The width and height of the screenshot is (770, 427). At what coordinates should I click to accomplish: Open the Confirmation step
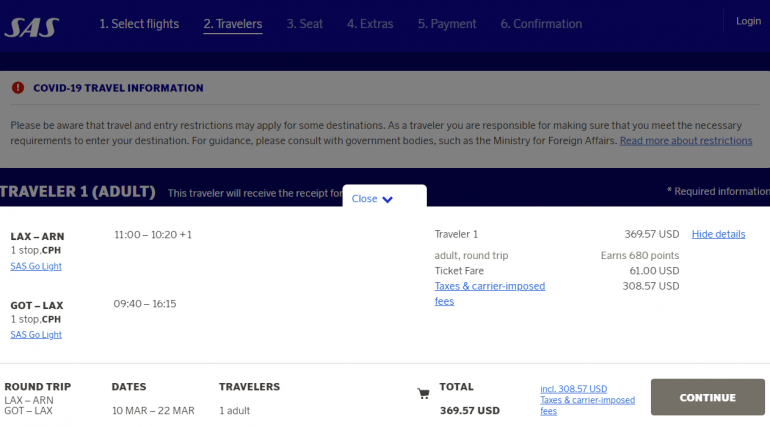pos(541,24)
